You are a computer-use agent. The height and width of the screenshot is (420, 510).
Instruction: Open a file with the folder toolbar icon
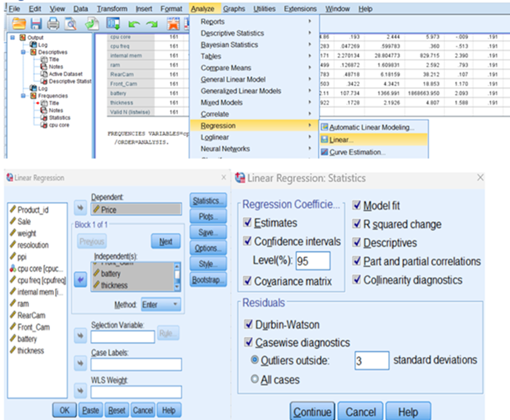[x=19, y=24]
